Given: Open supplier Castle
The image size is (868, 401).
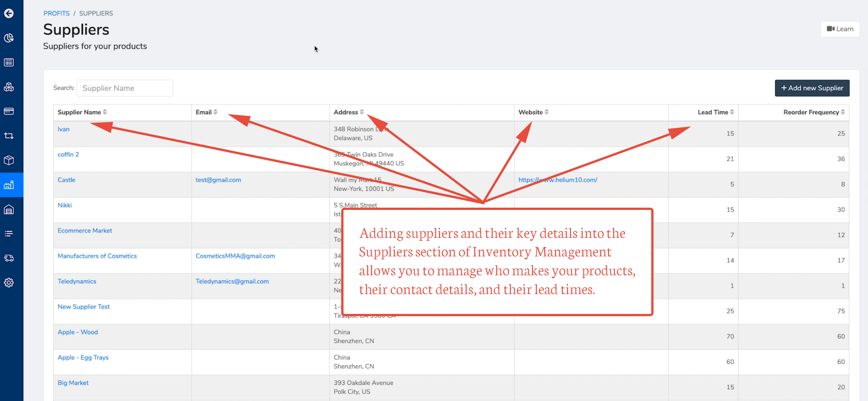Looking at the screenshot, I should [66, 180].
